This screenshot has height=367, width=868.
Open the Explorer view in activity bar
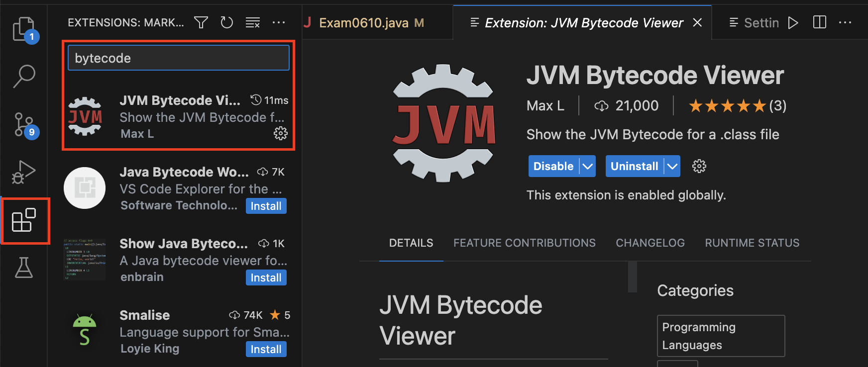[x=24, y=29]
